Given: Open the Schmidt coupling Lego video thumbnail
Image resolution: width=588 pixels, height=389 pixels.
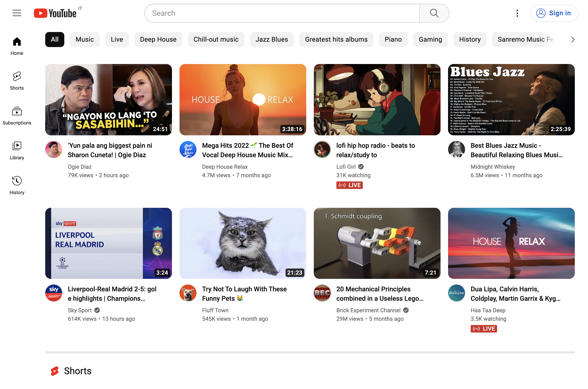Looking at the screenshot, I should (377, 243).
